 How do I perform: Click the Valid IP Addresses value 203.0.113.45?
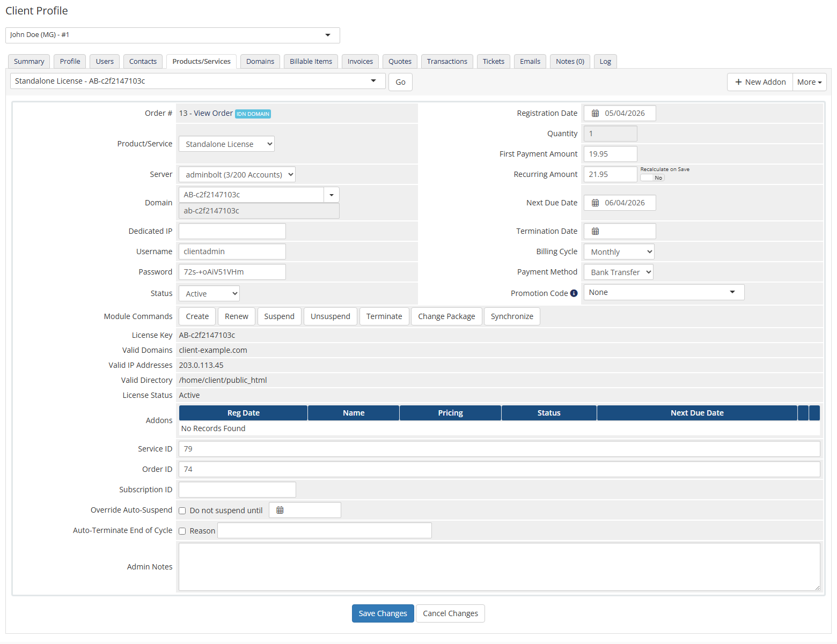point(201,365)
